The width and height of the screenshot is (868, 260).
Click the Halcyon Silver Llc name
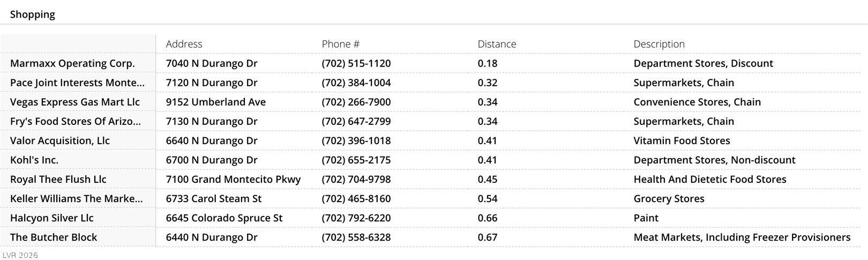click(x=51, y=218)
